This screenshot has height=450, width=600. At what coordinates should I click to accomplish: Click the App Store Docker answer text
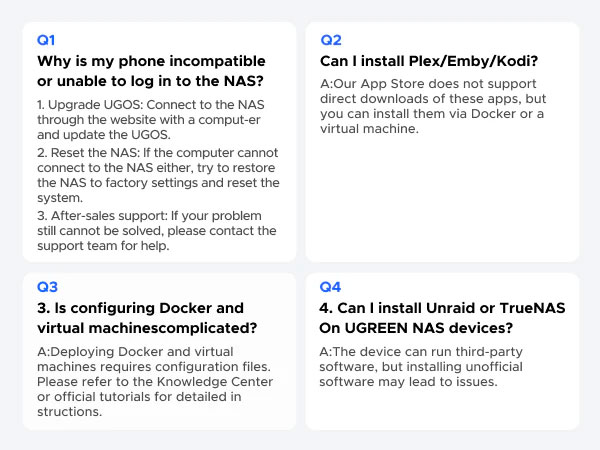(433, 106)
